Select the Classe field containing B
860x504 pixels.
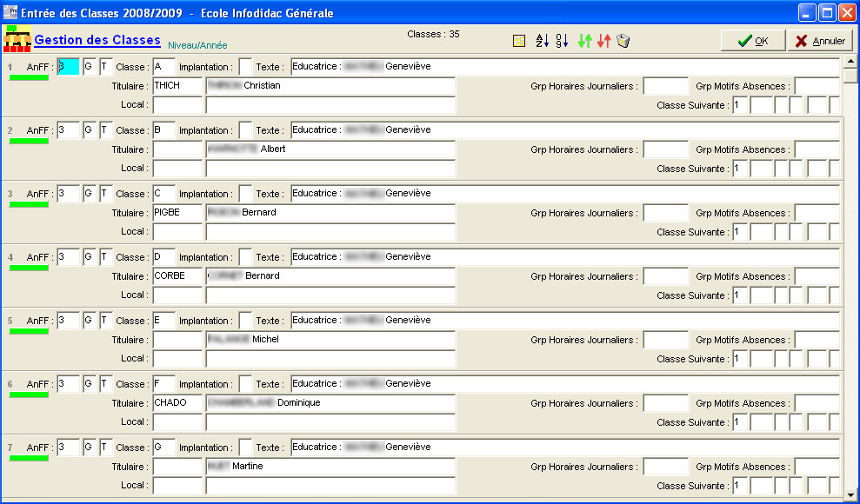pos(164,130)
